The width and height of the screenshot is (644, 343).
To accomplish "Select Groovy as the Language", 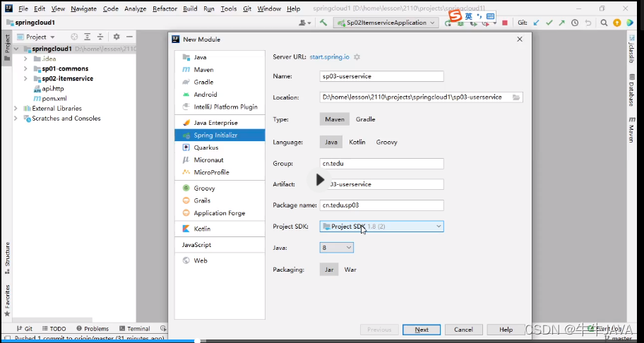I will pyautogui.click(x=386, y=142).
